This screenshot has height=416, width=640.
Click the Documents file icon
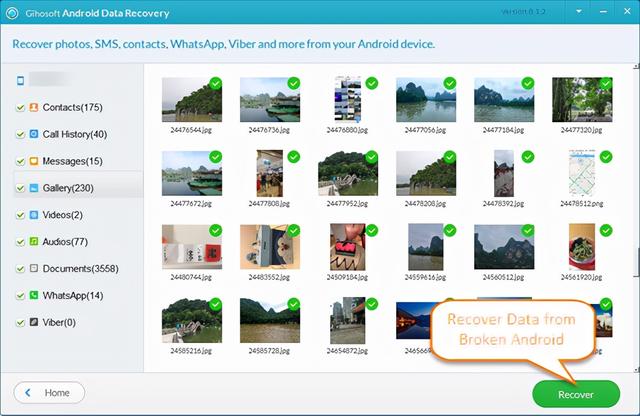34,268
